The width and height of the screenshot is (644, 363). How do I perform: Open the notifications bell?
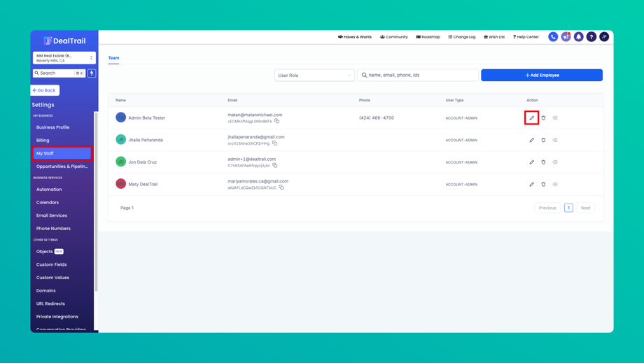(x=578, y=37)
